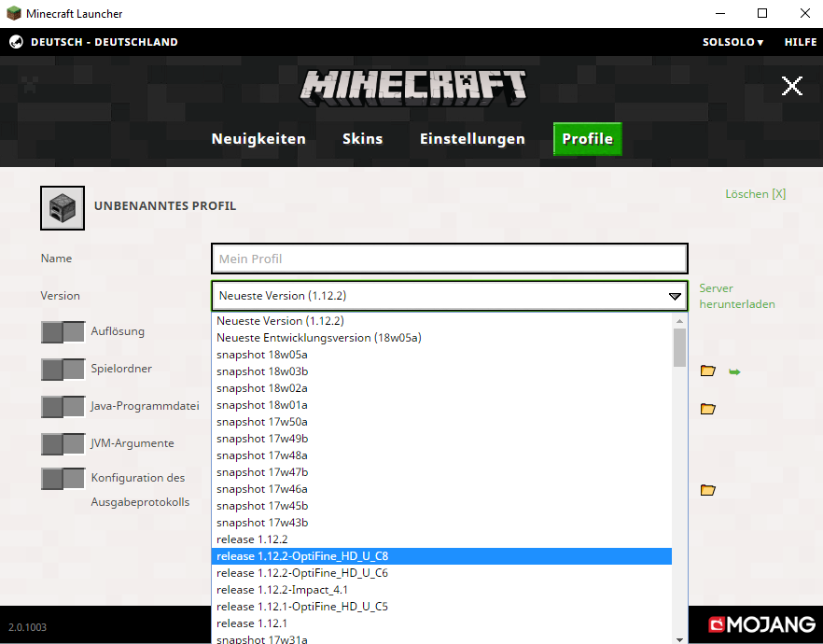The width and height of the screenshot is (823, 644).
Task: Choose release 1.12.1-OptiFine_HD_U_C5
Action: (x=441, y=607)
